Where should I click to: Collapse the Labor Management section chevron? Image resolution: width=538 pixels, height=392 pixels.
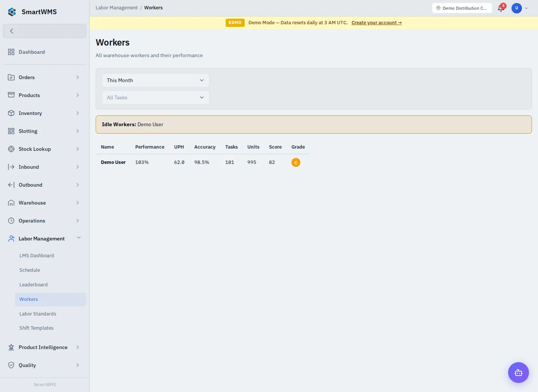(x=79, y=238)
